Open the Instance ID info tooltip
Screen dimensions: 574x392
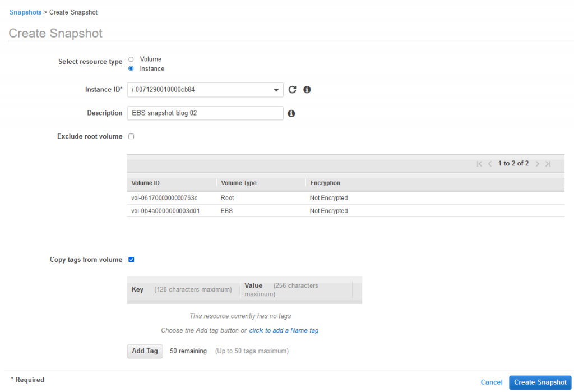click(x=307, y=89)
